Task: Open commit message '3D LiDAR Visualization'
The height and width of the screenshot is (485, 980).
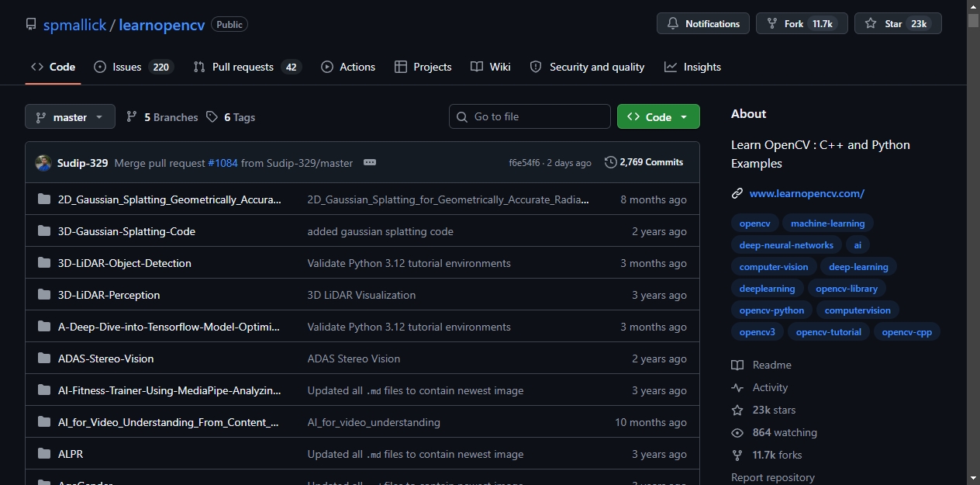Action: pos(361,295)
